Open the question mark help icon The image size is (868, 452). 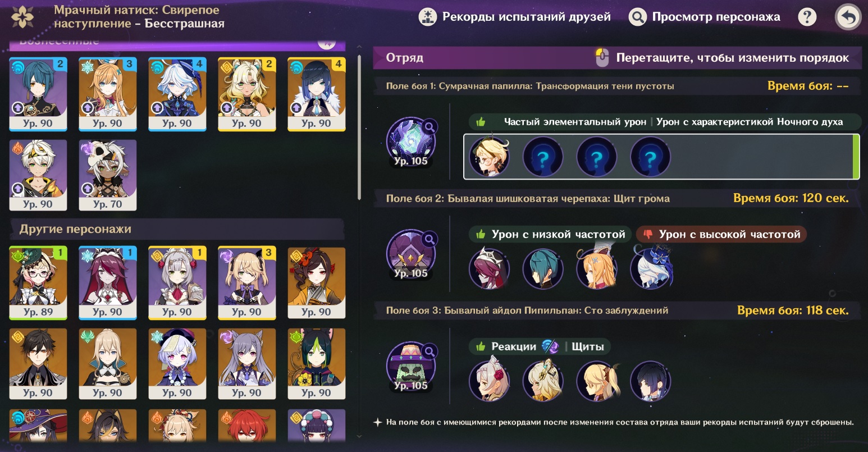pyautogui.click(x=807, y=17)
